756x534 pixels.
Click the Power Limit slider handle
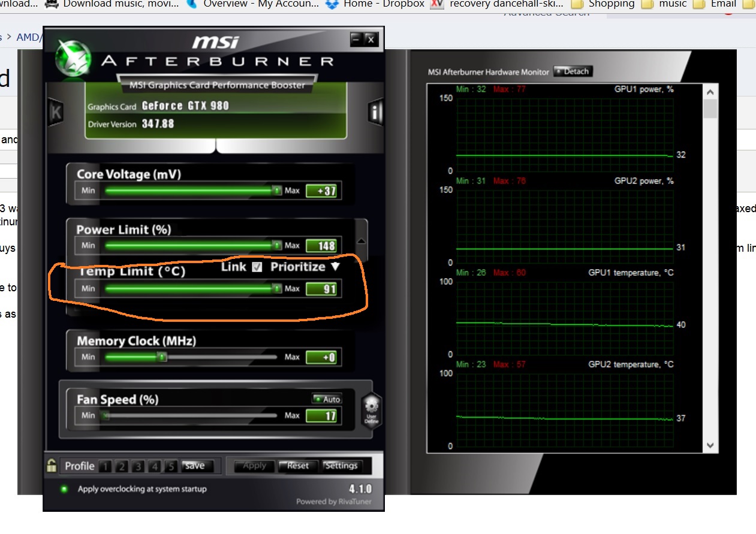pyautogui.click(x=276, y=246)
